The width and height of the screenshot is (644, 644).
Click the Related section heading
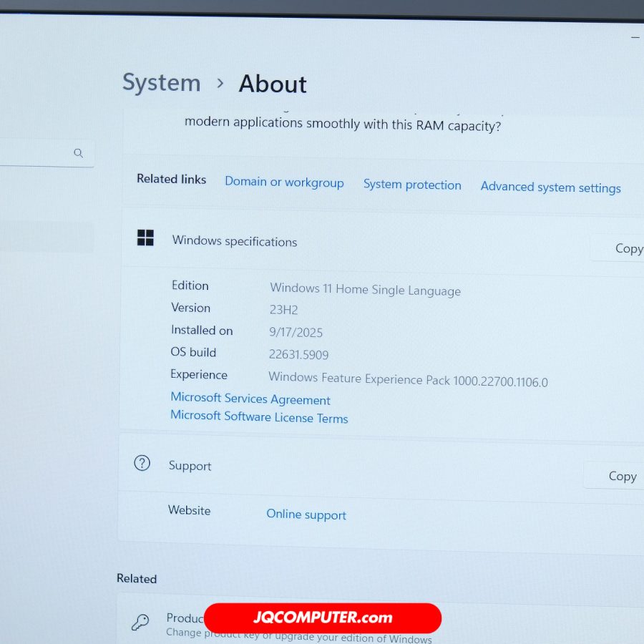click(x=137, y=578)
